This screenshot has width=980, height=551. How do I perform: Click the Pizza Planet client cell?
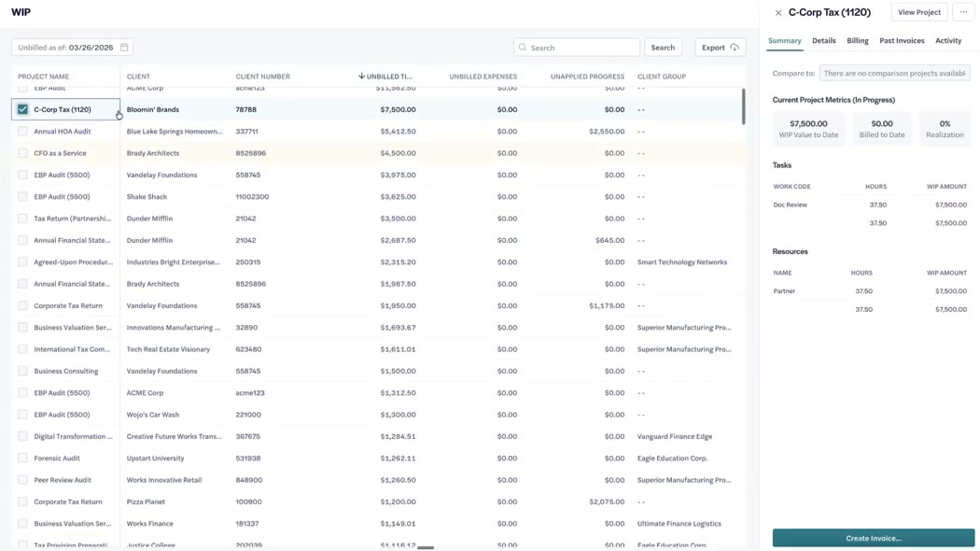[x=146, y=502]
